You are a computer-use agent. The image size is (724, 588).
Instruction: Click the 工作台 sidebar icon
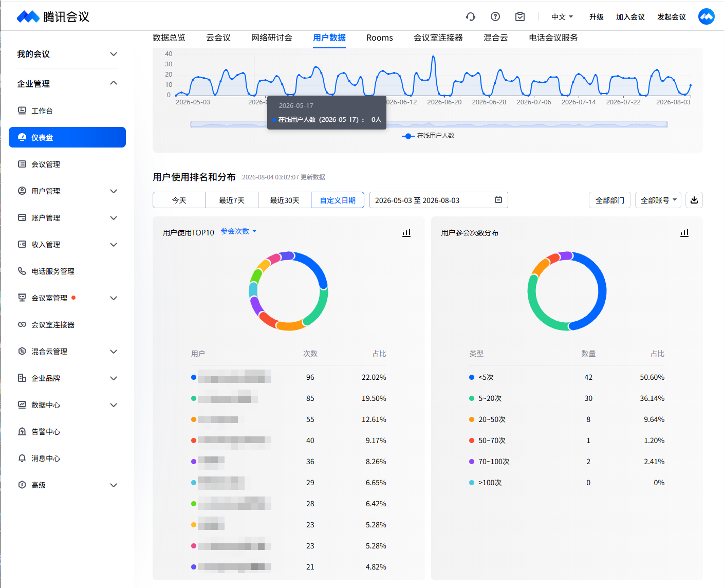[22, 111]
